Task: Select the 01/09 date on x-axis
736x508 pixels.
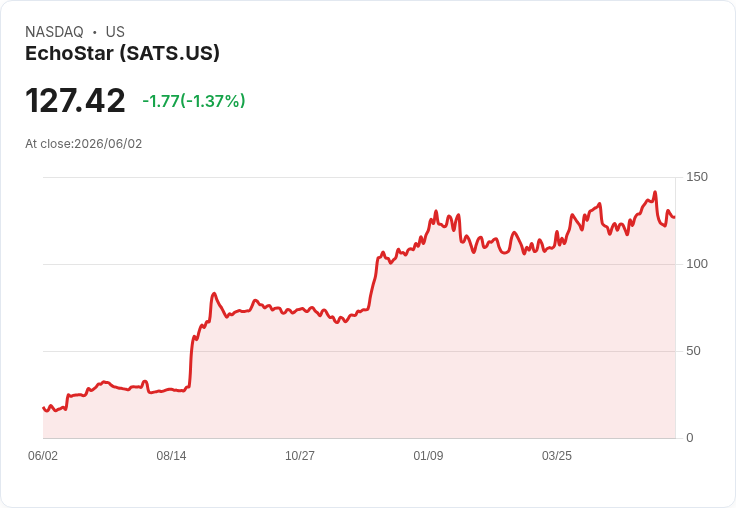Action: click(x=428, y=455)
